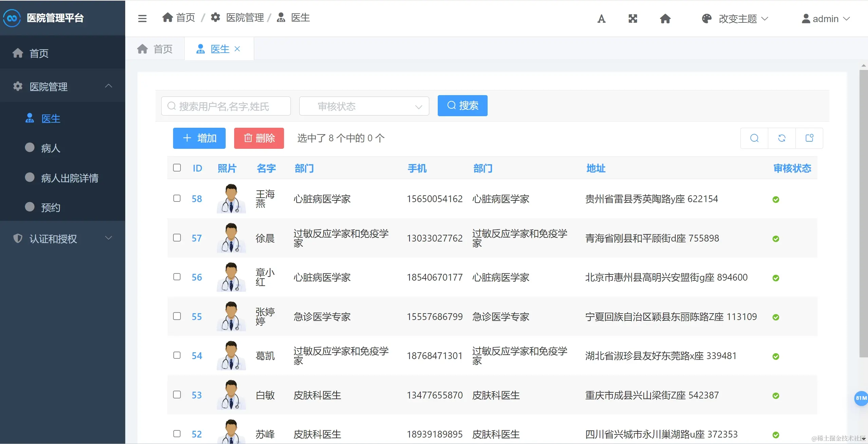Select the checkbox for doctor ID 58

pyautogui.click(x=177, y=198)
